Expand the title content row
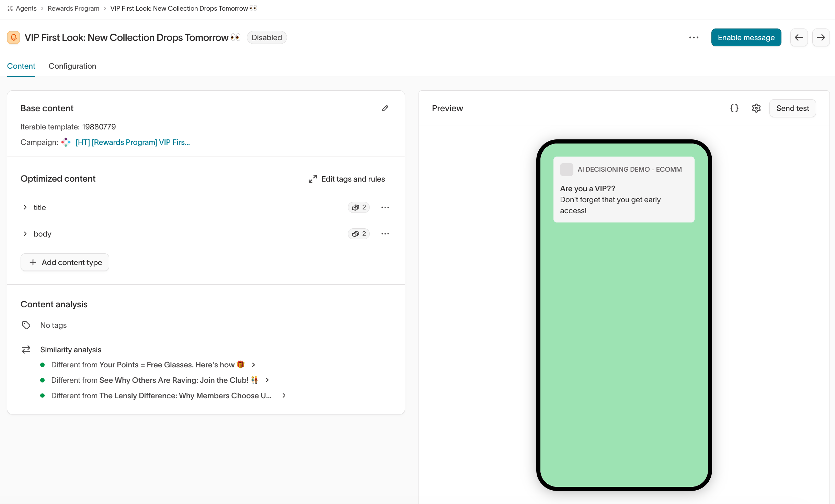835x504 pixels. tap(25, 207)
